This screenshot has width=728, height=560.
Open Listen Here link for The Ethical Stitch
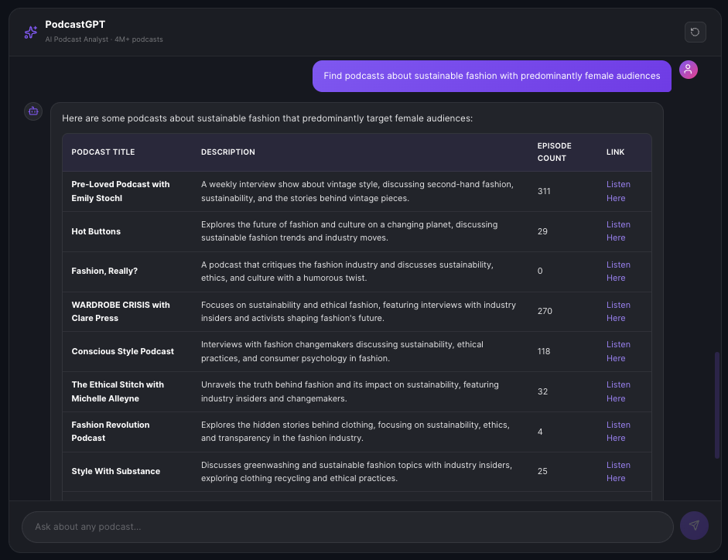(x=617, y=391)
